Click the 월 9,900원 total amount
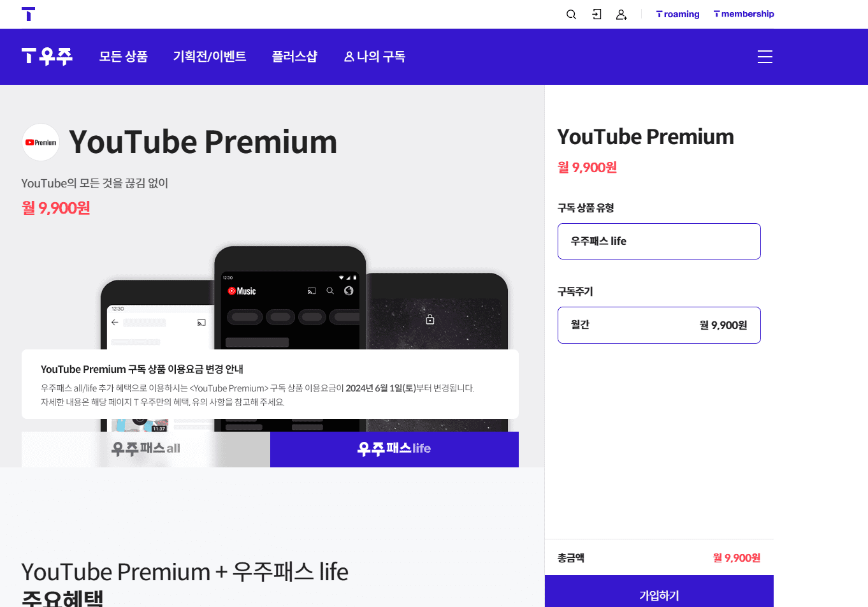868x607 pixels. click(x=737, y=558)
